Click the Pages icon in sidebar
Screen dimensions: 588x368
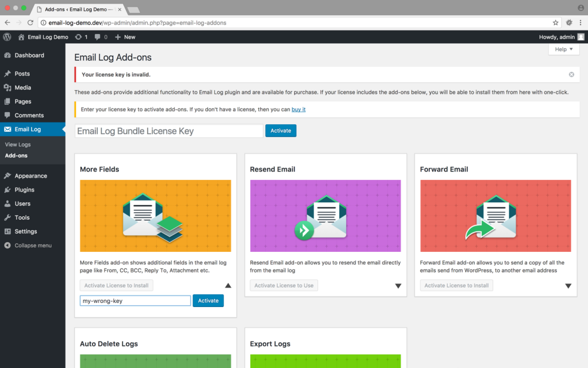point(7,101)
